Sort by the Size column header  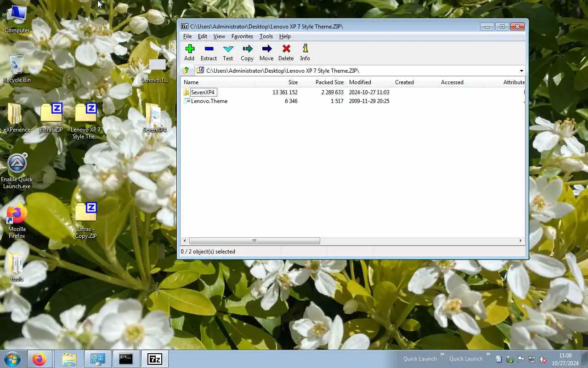(x=277, y=82)
